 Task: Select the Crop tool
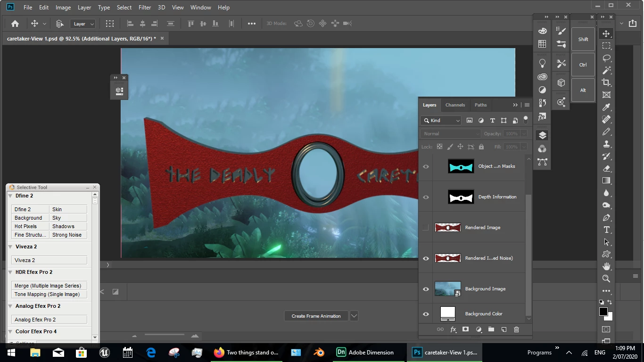tap(606, 82)
